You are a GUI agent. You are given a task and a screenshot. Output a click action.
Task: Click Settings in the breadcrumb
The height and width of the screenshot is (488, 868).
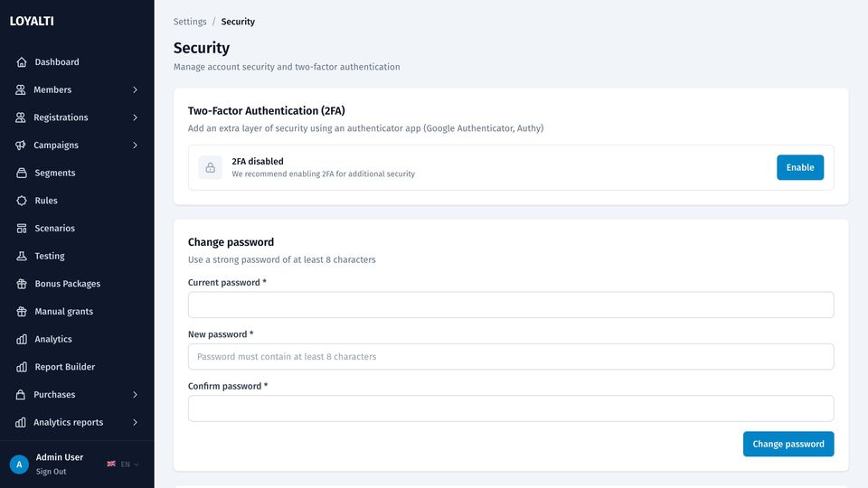(190, 22)
